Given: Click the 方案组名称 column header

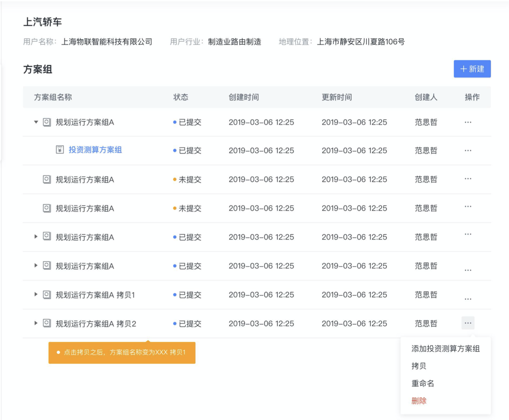Looking at the screenshot, I should click(53, 97).
